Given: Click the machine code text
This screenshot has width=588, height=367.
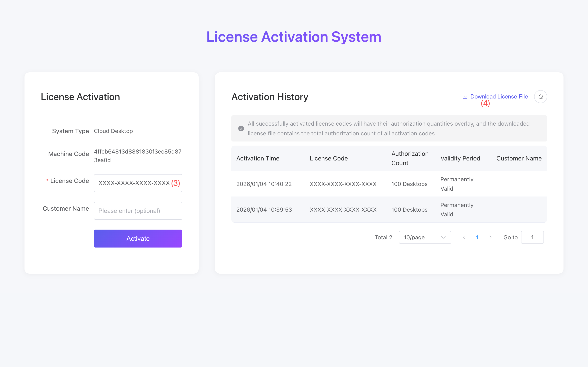Looking at the screenshot, I should [x=138, y=156].
